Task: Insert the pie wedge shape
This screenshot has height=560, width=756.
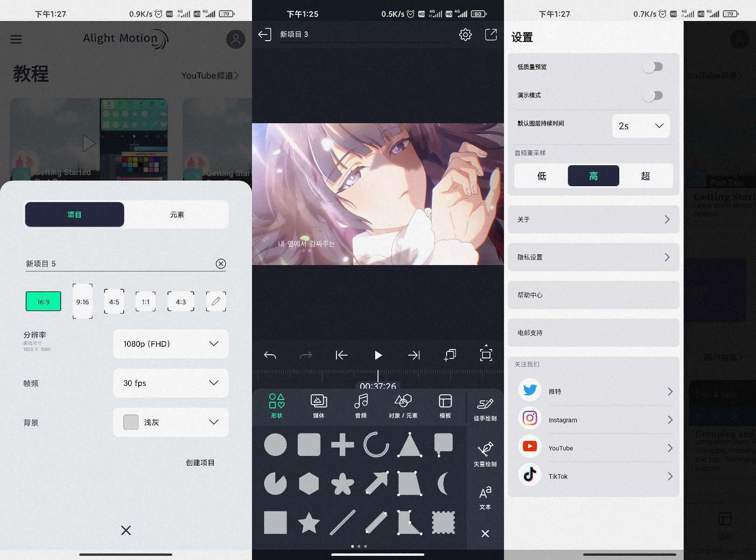Action: tap(275, 483)
